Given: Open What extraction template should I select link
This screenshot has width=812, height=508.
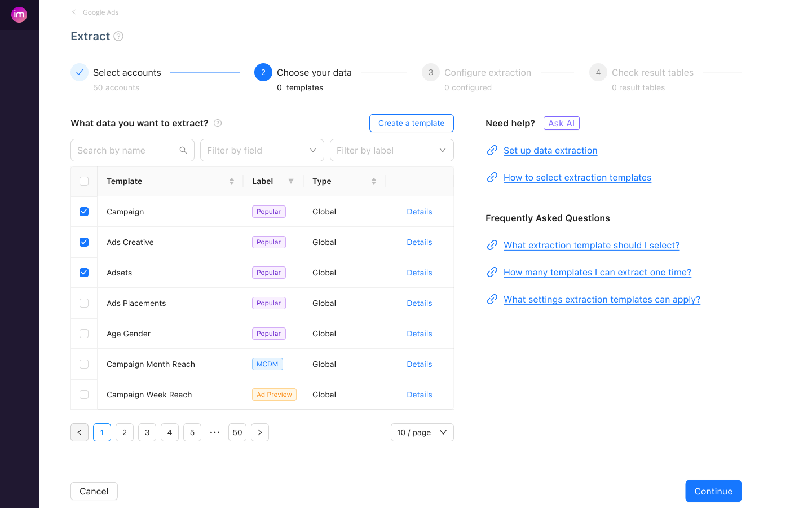Looking at the screenshot, I should pyautogui.click(x=591, y=245).
